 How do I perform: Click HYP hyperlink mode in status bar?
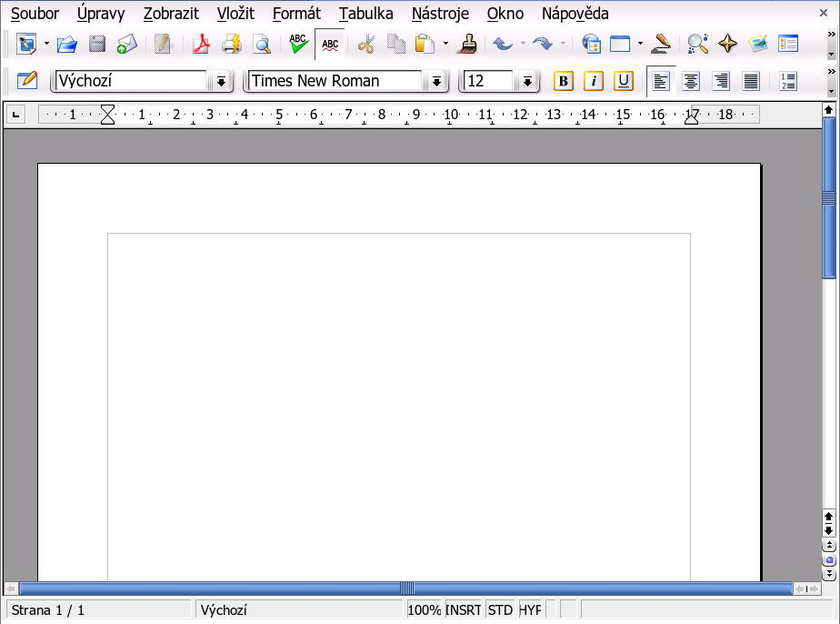point(530,610)
